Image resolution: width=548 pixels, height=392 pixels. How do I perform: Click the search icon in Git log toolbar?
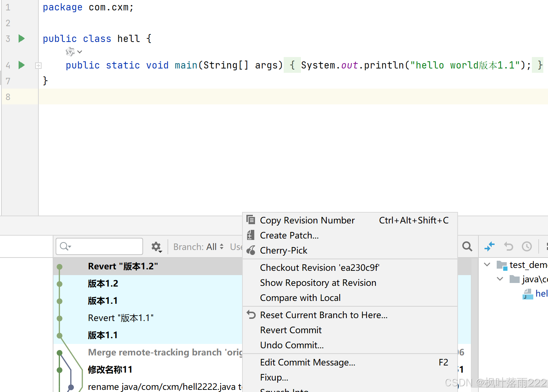point(467,246)
